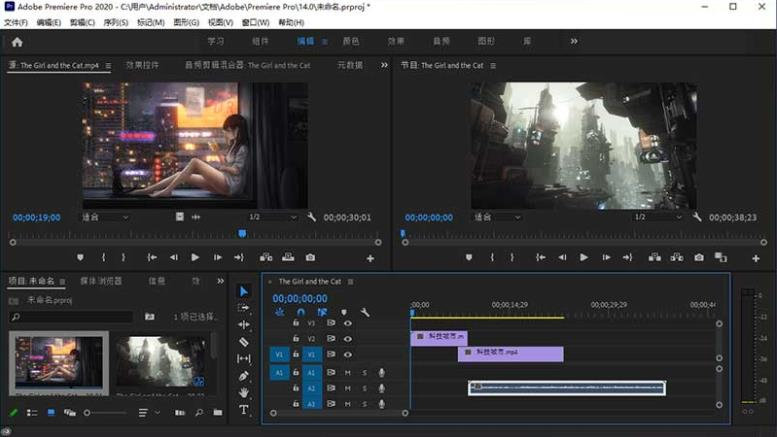Switch Project panel to icon view
This screenshot has height=437, width=777.
coord(51,412)
